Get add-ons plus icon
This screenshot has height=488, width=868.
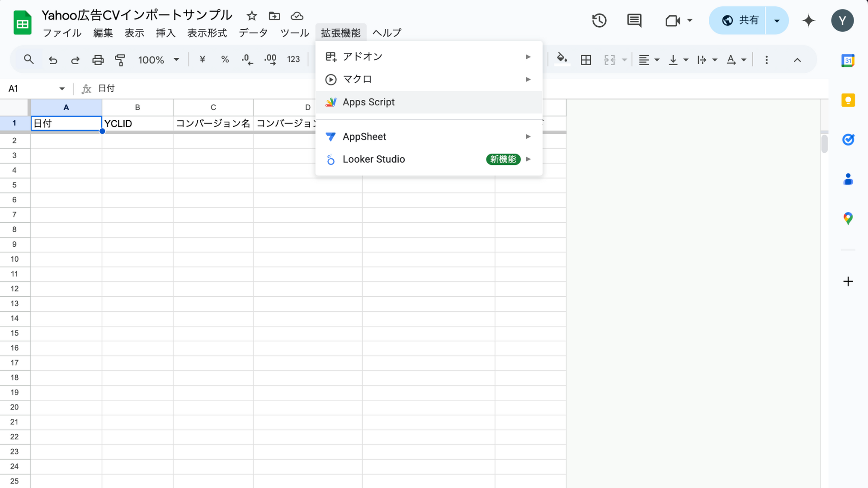coord(848,282)
